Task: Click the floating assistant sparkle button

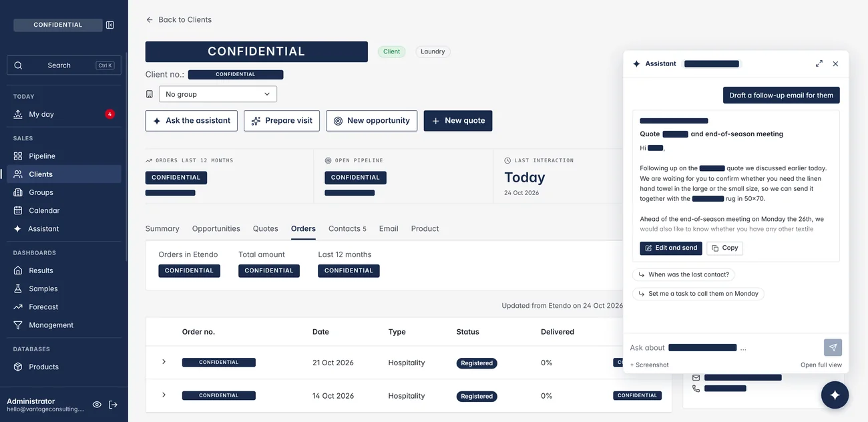Action: click(835, 395)
